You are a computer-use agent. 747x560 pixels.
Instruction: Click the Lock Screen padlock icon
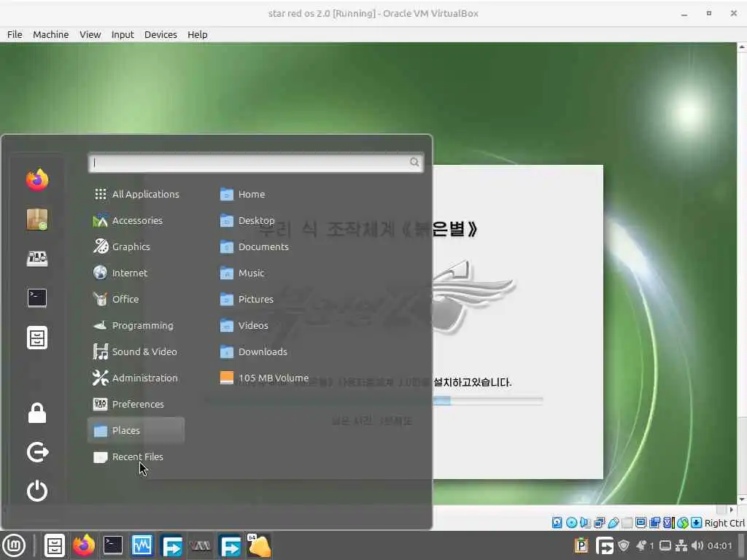[x=37, y=413]
